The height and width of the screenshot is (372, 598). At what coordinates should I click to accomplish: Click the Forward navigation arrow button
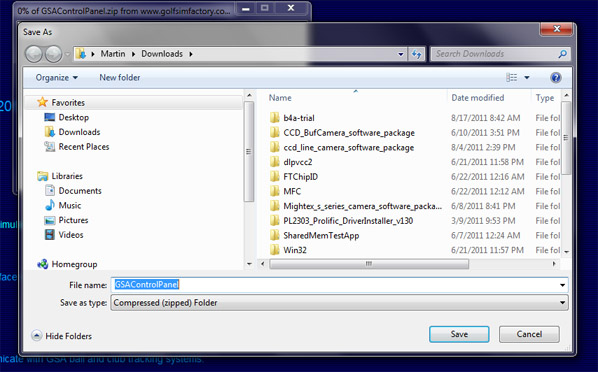[53, 54]
